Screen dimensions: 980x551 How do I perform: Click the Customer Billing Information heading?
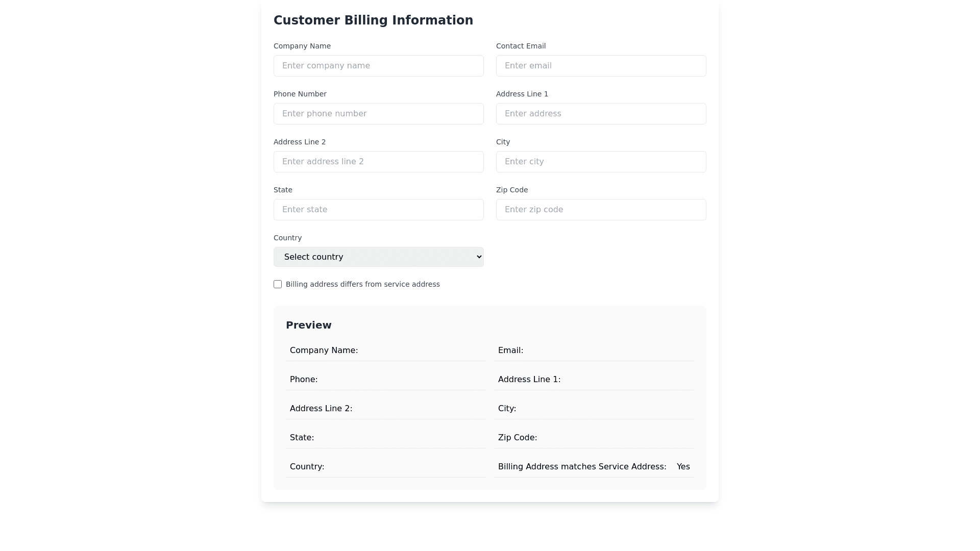pos(373,20)
